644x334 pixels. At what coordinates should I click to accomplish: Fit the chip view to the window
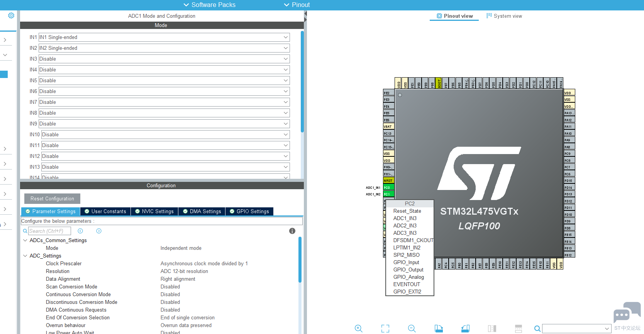pos(385,329)
